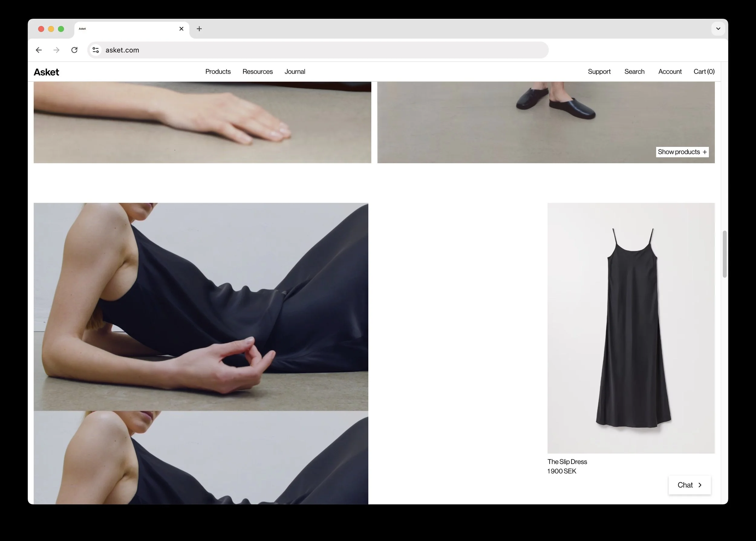Open the Resources menu
The height and width of the screenshot is (541, 756).
tap(257, 72)
